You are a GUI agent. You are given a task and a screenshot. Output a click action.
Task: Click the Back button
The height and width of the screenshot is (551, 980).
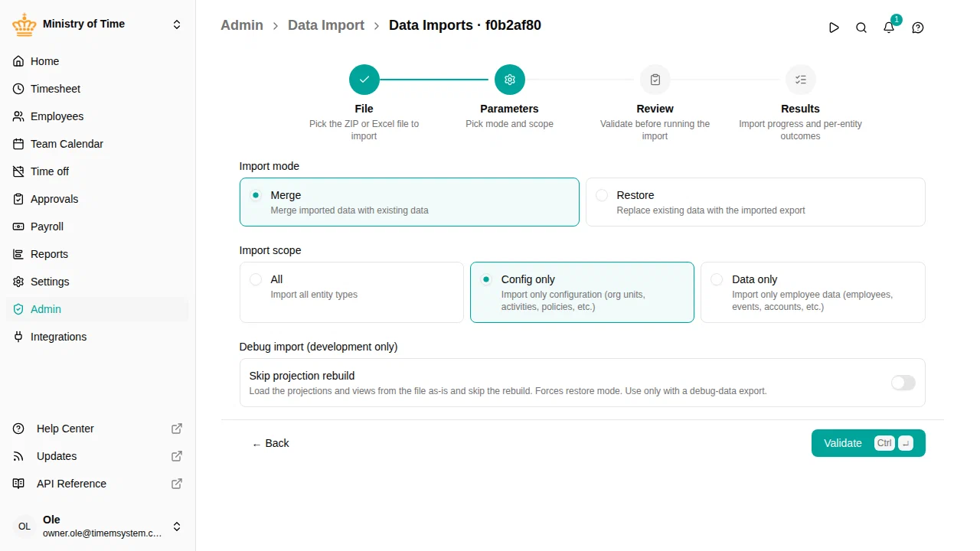(270, 443)
